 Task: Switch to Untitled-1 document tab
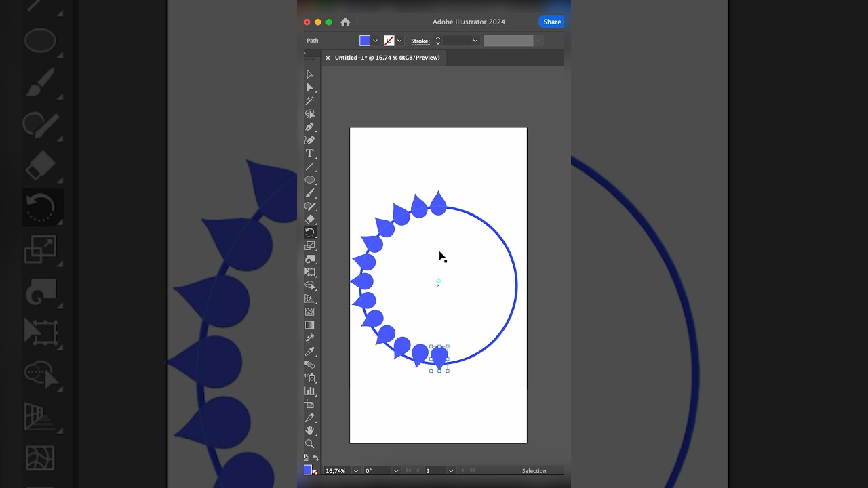[x=387, y=58]
